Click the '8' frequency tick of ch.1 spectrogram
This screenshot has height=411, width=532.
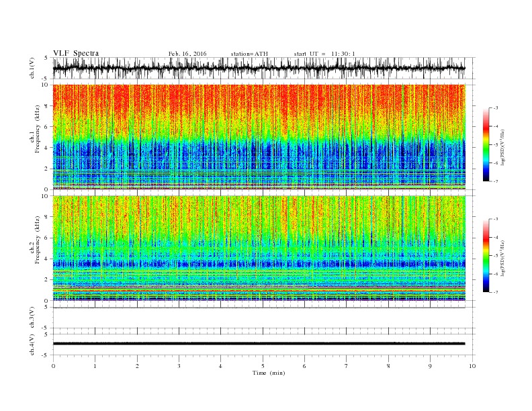click(46, 106)
